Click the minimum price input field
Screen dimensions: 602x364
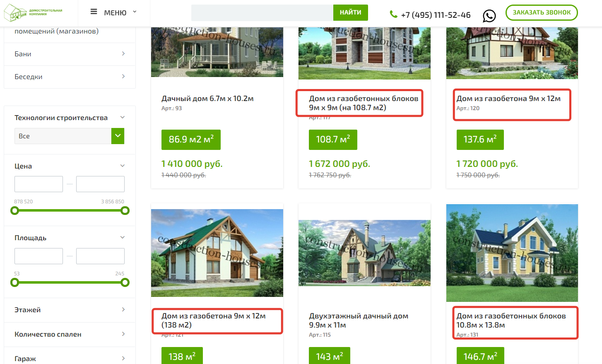point(39,184)
